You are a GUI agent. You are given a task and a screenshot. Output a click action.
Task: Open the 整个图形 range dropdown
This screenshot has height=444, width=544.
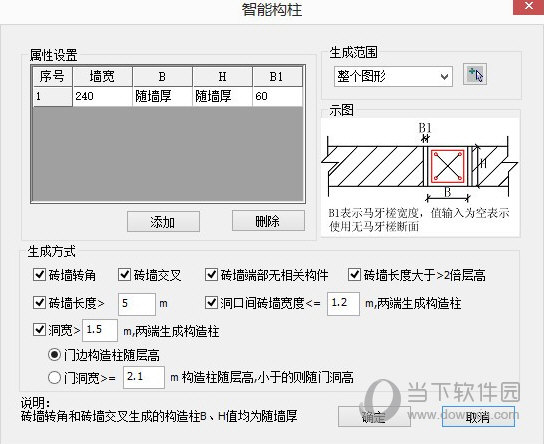coord(393,76)
